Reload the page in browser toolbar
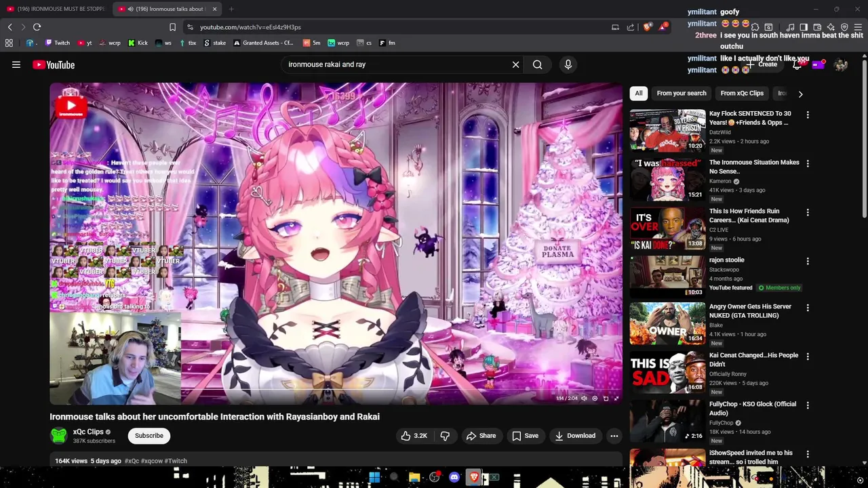Screen dimensions: 868x488 click(37, 27)
